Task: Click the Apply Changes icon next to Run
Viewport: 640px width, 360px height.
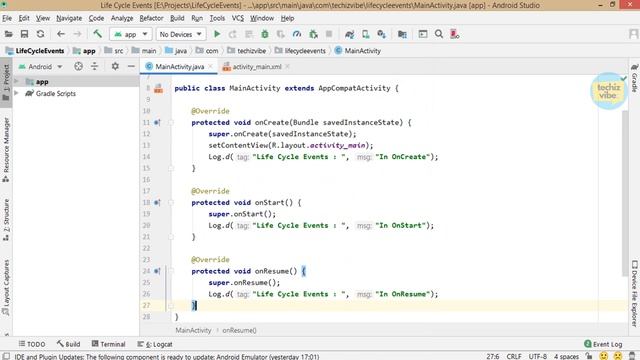Action: tap(233, 34)
